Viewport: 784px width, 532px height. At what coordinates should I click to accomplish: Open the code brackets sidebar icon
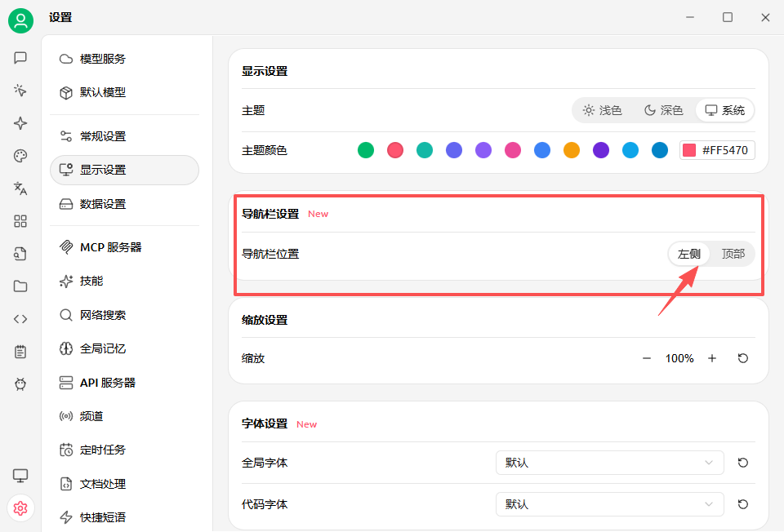(20, 319)
